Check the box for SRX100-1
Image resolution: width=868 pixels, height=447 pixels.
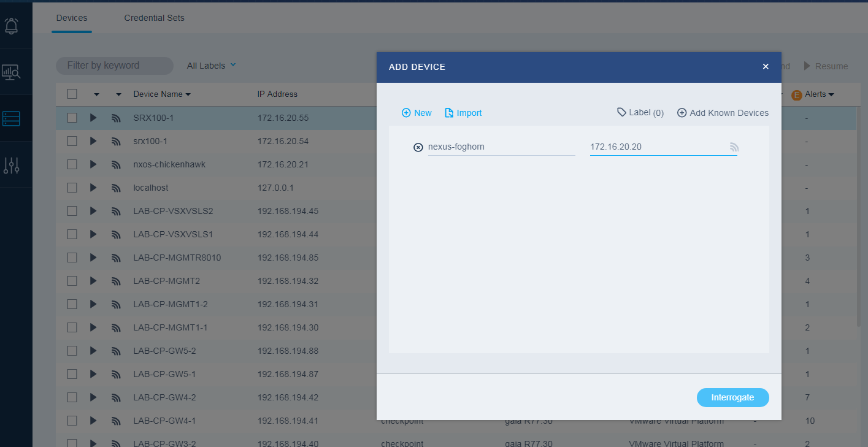(x=72, y=118)
